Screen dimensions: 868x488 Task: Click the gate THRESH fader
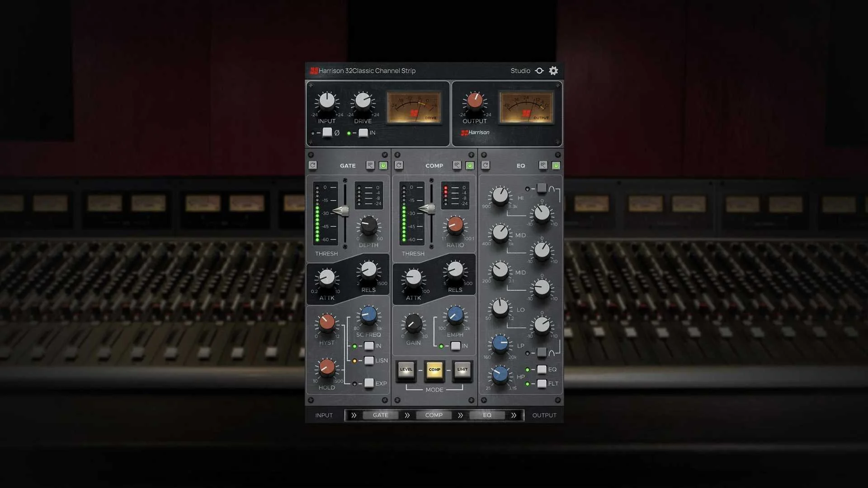344,210
